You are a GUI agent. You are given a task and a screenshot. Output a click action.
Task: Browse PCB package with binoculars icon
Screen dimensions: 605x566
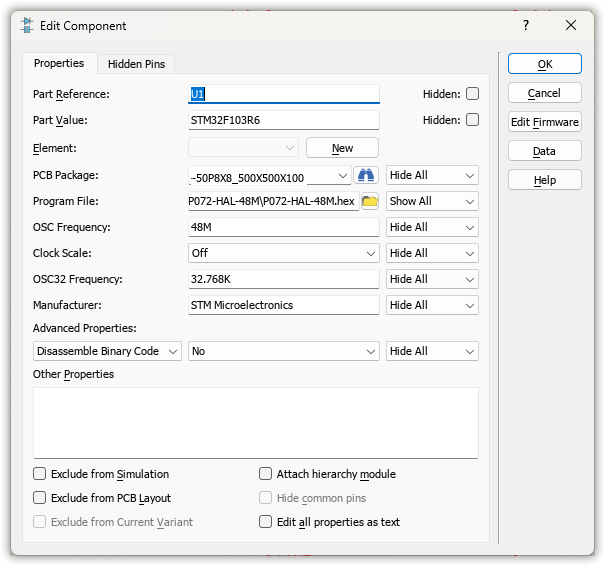(365, 176)
